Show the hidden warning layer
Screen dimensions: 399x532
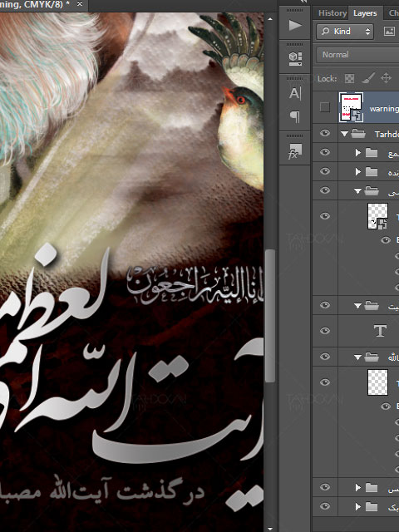(x=325, y=107)
